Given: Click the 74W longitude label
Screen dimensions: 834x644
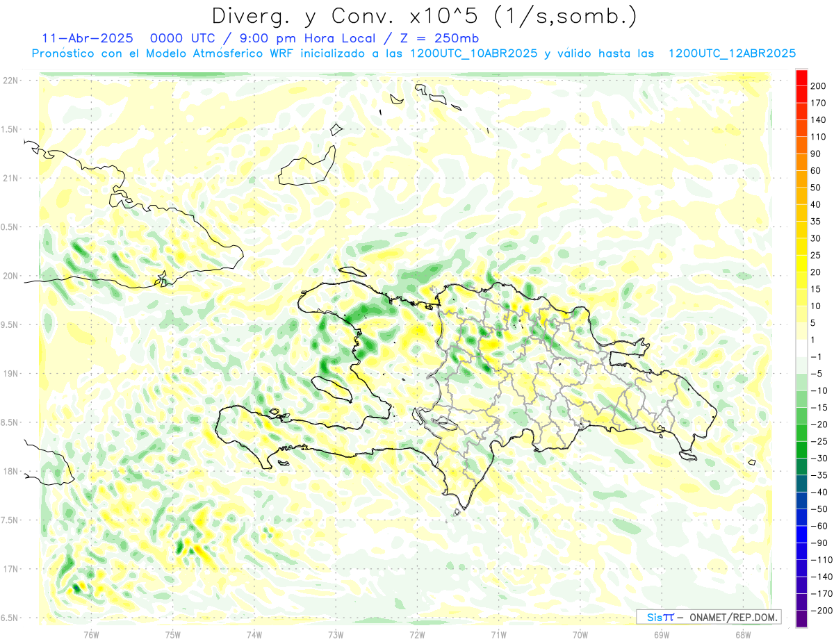Looking at the screenshot, I should point(254,634).
